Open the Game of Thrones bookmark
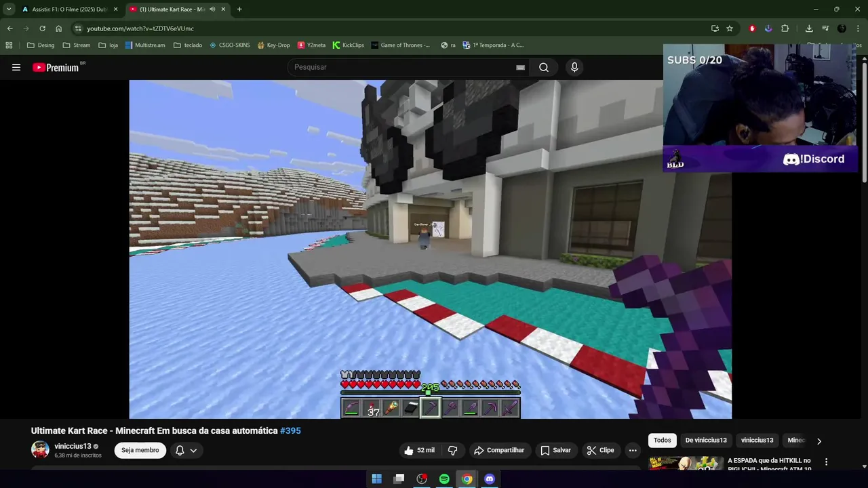868x488 pixels. point(400,45)
